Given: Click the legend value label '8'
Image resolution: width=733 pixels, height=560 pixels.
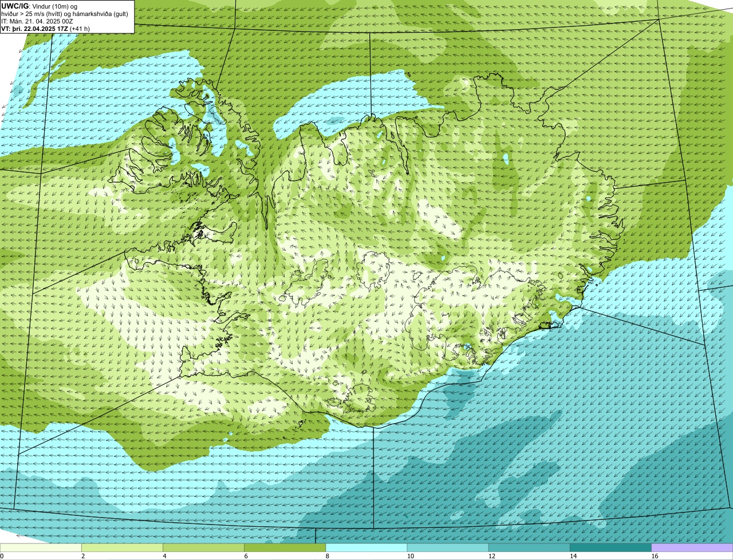Looking at the screenshot, I should click(328, 556).
